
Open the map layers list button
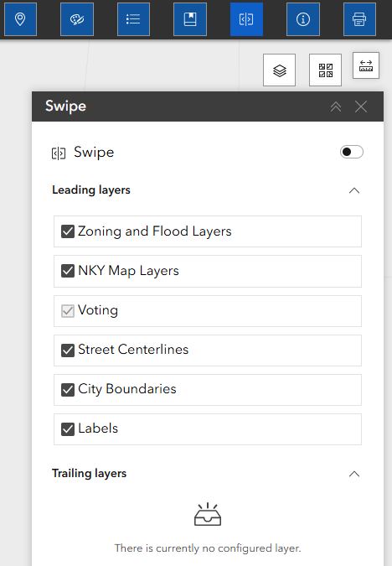[280, 70]
